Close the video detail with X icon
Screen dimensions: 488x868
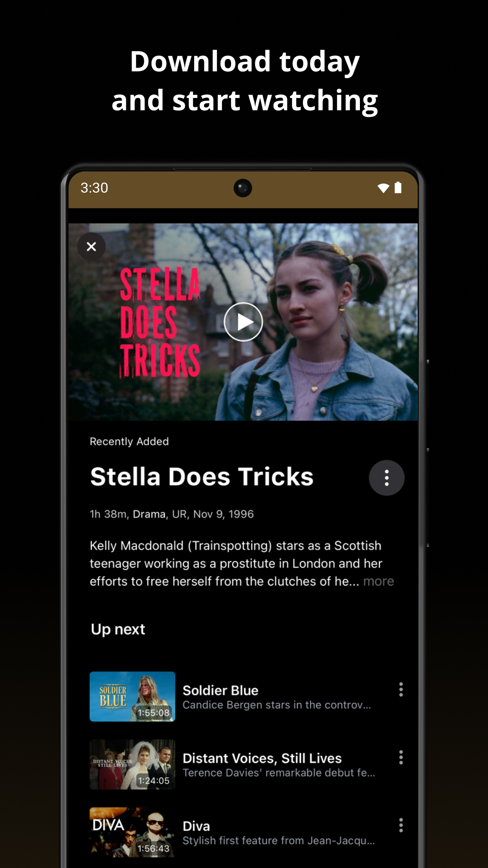tap(92, 246)
